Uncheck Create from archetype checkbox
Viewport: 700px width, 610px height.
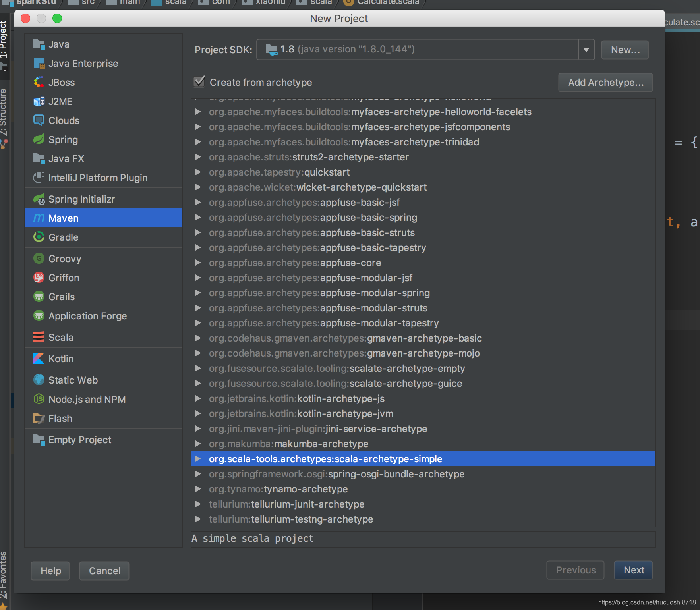[x=199, y=82]
